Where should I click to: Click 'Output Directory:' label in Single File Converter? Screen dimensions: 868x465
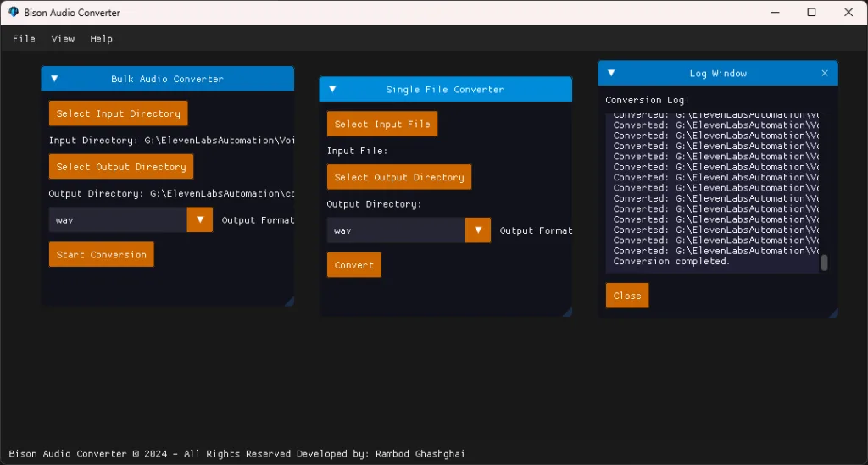[x=374, y=204]
